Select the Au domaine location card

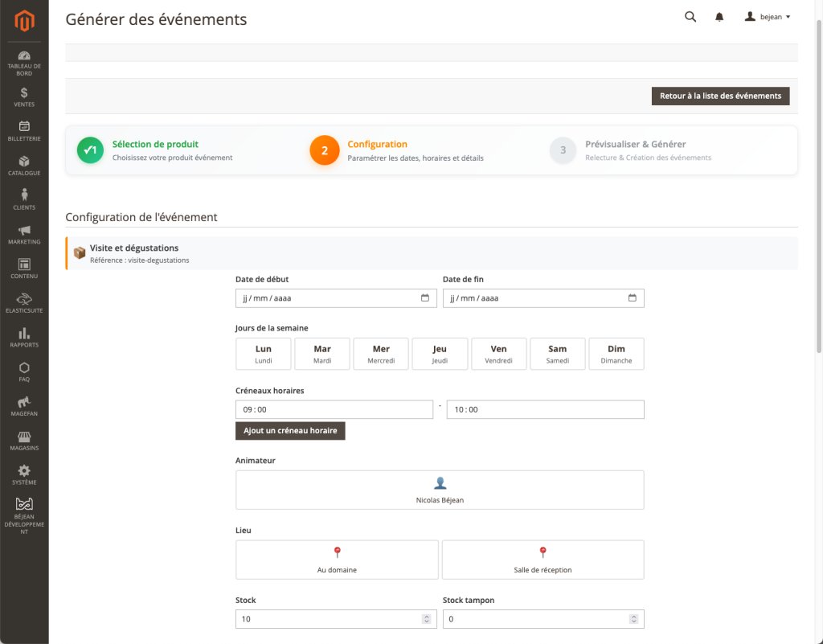click(337, 559)
